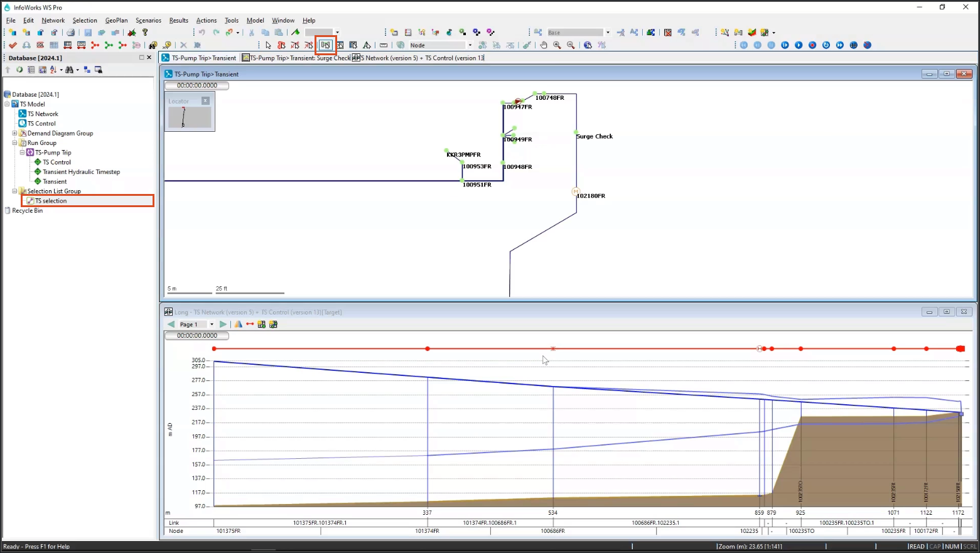Expand the Demand Diagram Group node
Viewport: 980px width, 553px height.
[x=14, y=133]
